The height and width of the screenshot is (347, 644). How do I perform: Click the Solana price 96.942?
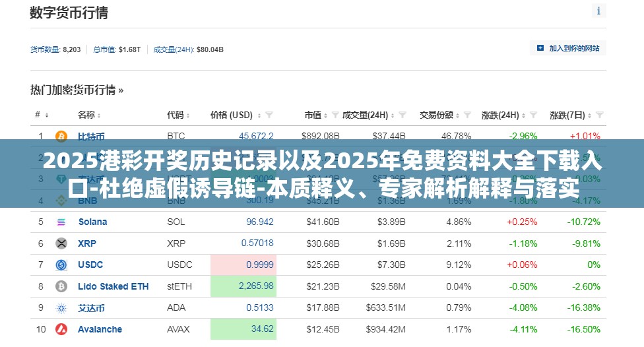tap(259, 222)
